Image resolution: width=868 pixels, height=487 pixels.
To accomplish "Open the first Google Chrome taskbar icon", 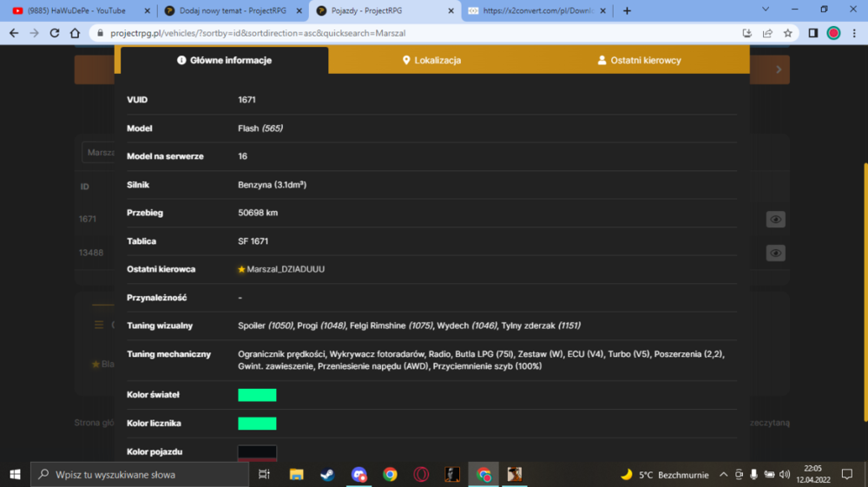I will (x=390, y=474).
